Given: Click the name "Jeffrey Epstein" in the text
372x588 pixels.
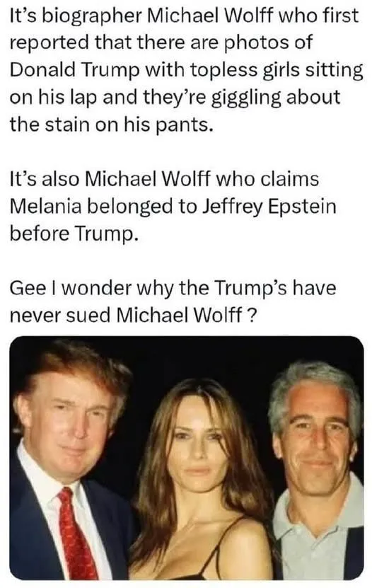Looking at the screenshot, I should pyautogui.click(x=269, y=207).
